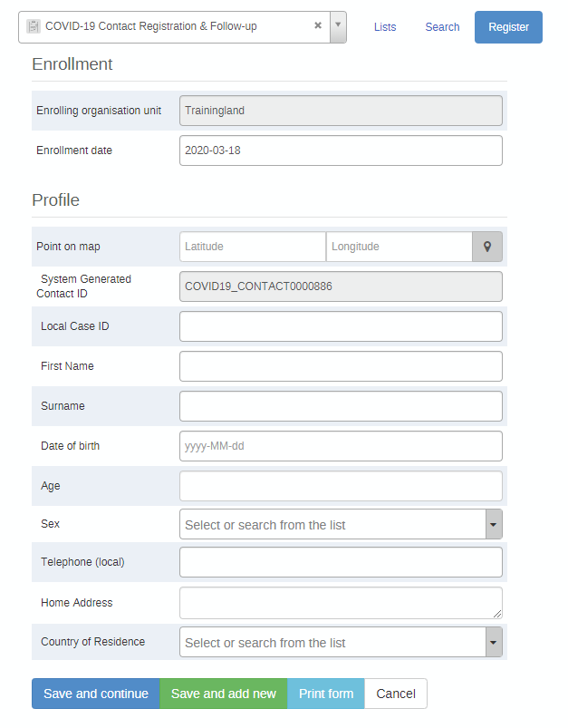This screenshot has height=728, width=568.
Task: Select the Date of birth field
Action: pos(342,446)
